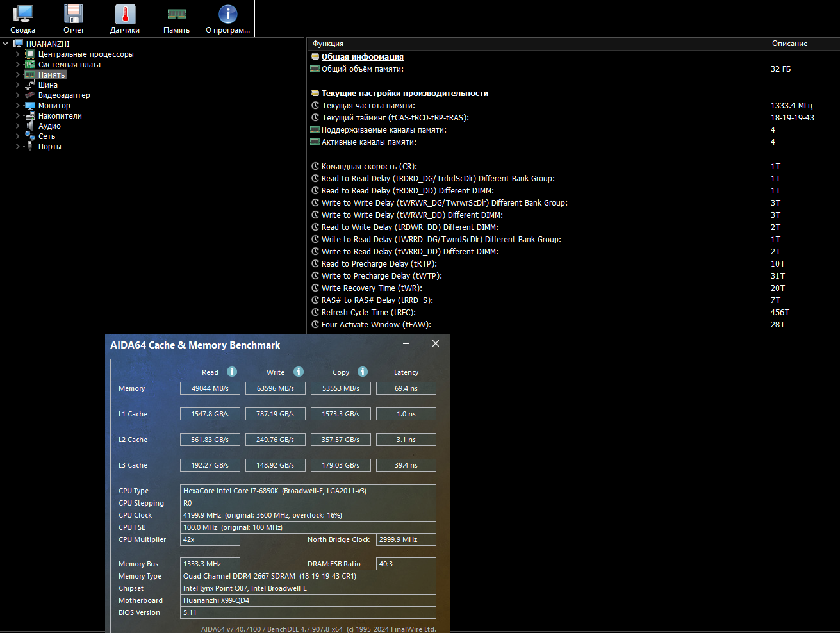Click the Аудио speaker icon

click(x=29, y=126)
